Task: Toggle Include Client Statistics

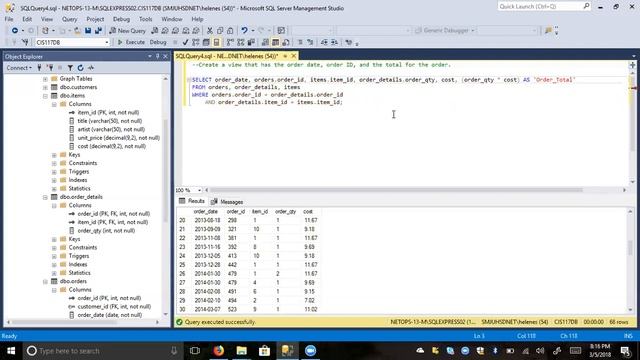Action: coord(251,42)
